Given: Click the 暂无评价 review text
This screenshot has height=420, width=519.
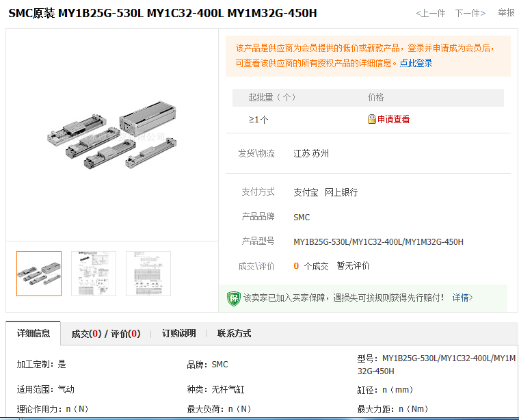Looking at the screenshot, I should pos(353,265).
